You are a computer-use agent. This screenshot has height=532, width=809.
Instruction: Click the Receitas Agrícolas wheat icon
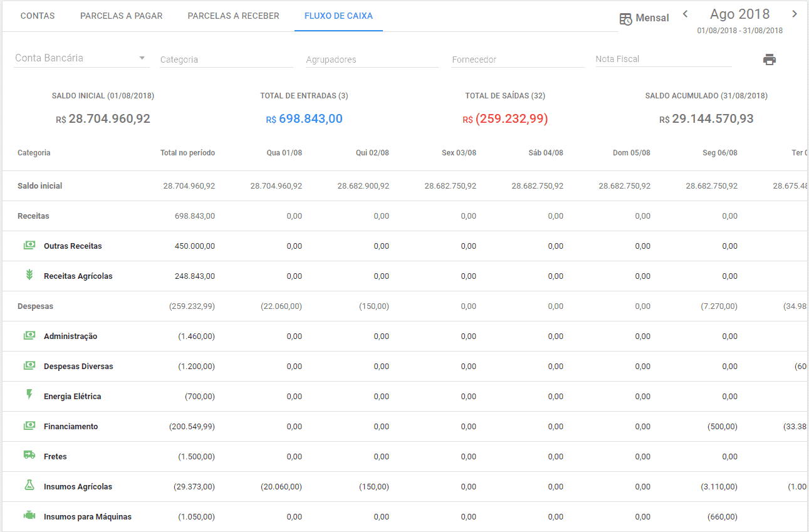[29, 275]
